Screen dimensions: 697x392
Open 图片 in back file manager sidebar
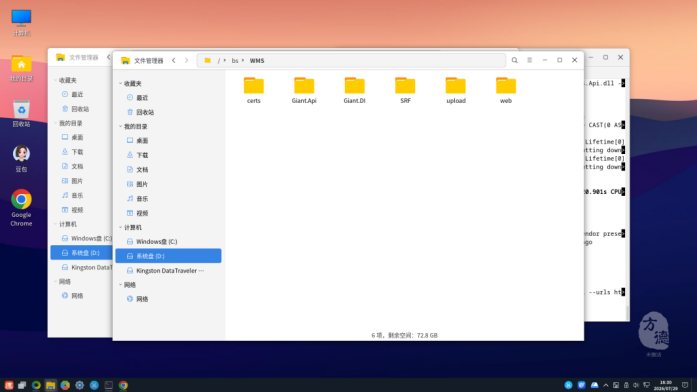(x=81, y=181)
